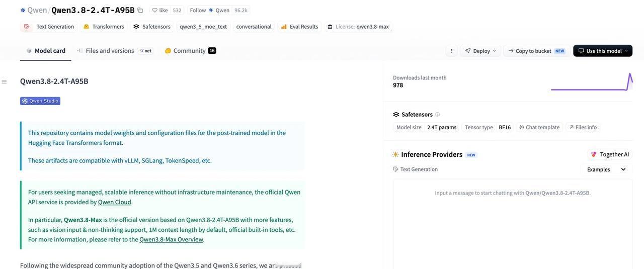This screenshot has height=269, width=644.
Task: Open Files info for the safetensors
Action: pyautogui.click(x=583, y=127)
